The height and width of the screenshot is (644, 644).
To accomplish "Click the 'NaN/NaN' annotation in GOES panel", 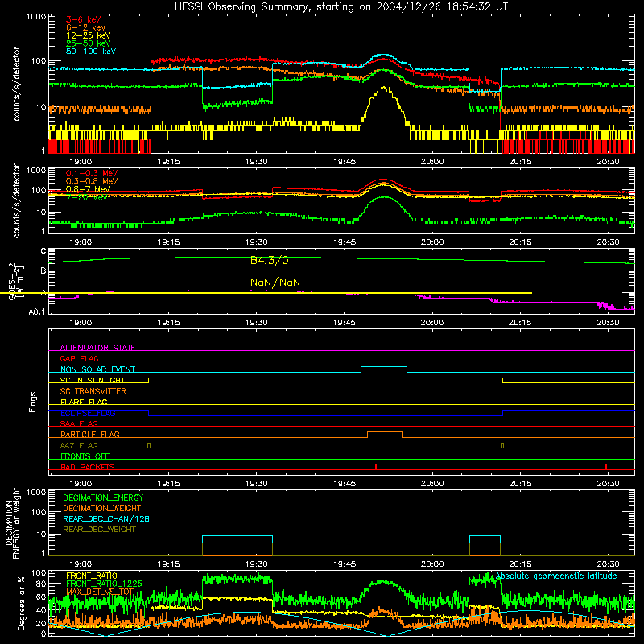I will tap(275, 283).
